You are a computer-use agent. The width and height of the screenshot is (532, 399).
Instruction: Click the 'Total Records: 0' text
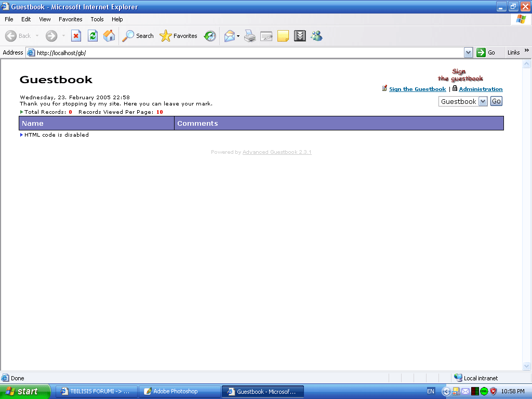point(48,112)
